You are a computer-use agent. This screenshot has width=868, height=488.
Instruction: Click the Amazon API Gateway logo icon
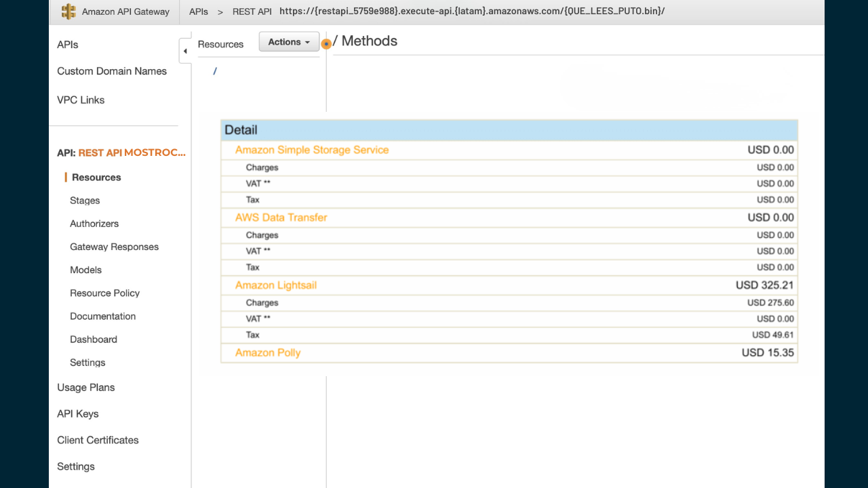click(x=68, y=12)
